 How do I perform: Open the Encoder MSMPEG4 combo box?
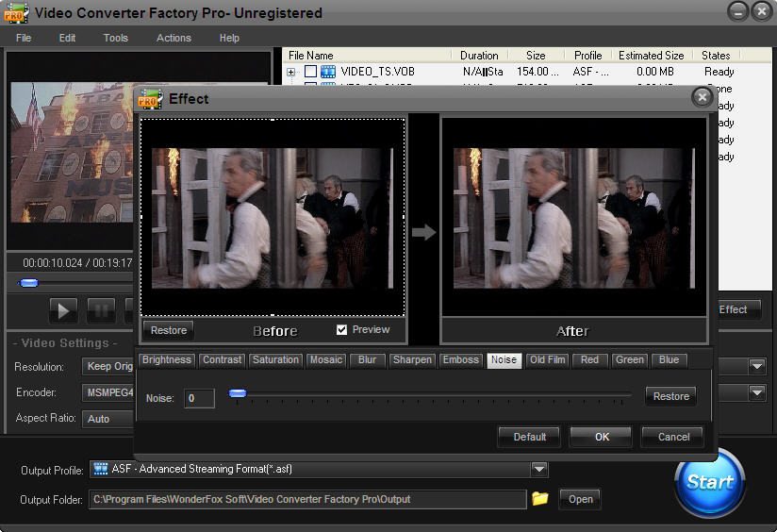(108, 392)
